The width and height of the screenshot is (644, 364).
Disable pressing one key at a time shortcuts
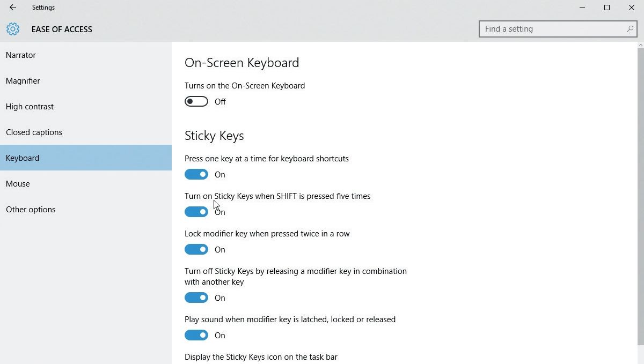click(x=196, y=174)
